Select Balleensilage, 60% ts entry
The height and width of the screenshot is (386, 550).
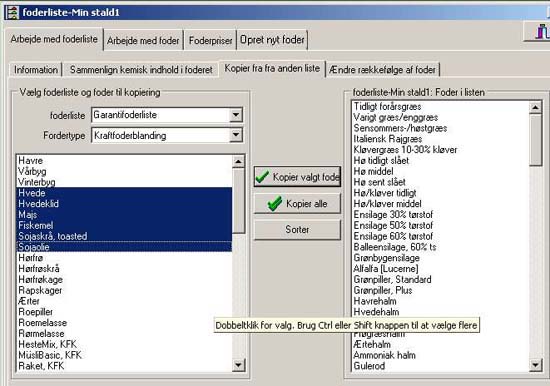pos(441,247)
